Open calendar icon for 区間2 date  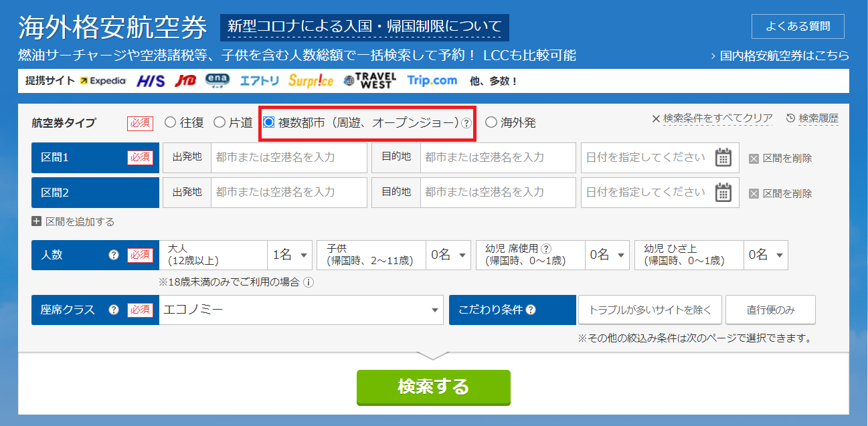[723, 193]
